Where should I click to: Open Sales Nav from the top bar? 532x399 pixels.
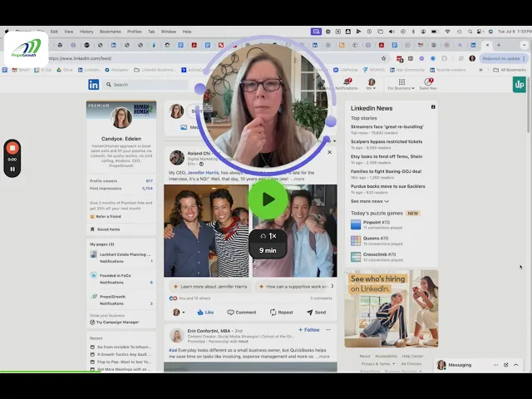point(428,84)
